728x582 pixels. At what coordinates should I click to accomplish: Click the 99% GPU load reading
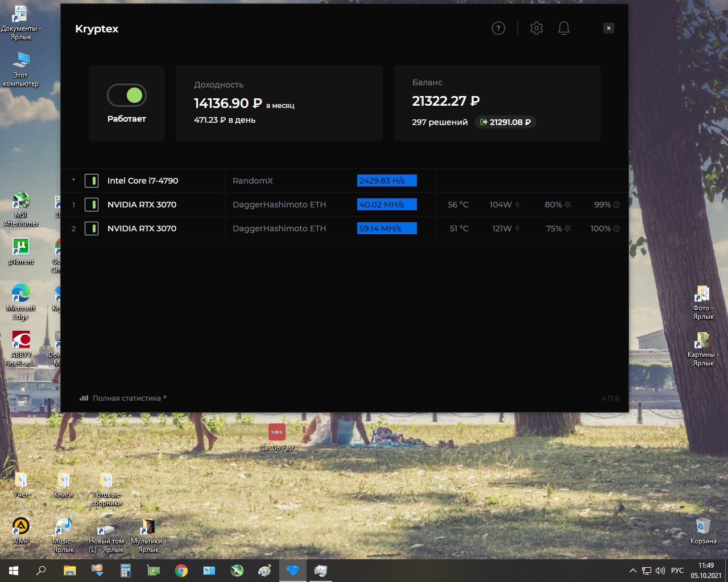(x=602, y=205)
